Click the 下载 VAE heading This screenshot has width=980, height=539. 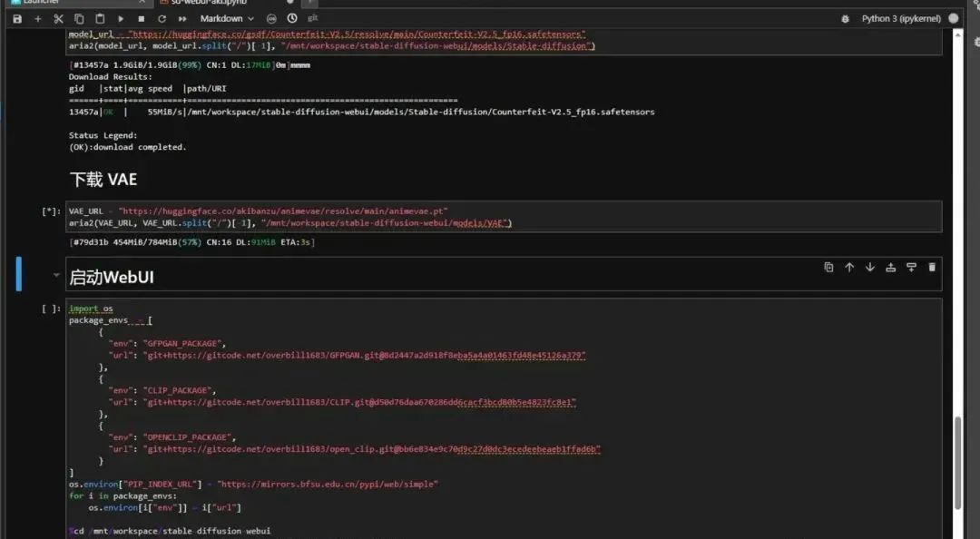click(103, 180)
